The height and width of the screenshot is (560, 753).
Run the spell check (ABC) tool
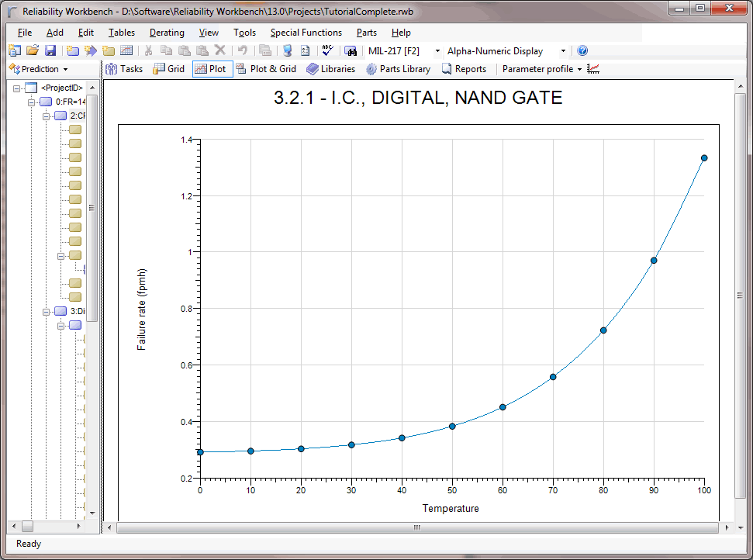click(x=327, y=51)
